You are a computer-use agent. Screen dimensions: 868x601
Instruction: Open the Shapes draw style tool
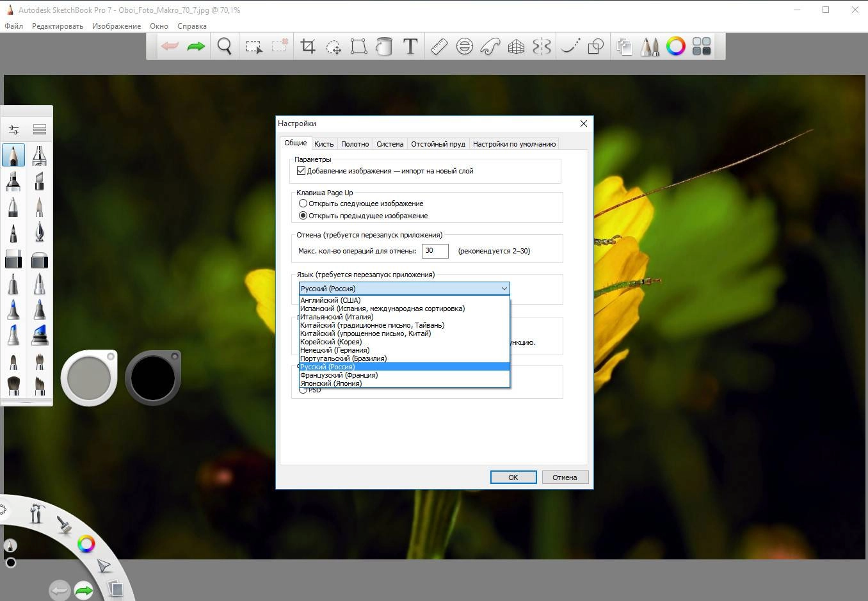[596, 46]
